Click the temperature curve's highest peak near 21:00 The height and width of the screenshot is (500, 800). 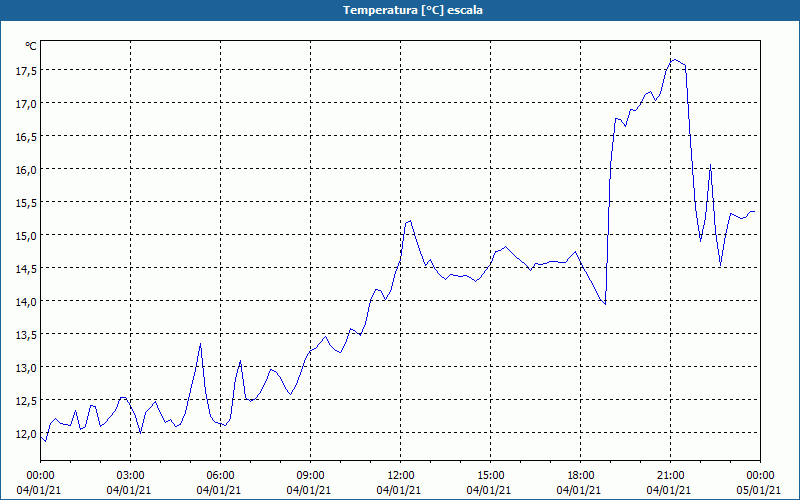[675, 60]
